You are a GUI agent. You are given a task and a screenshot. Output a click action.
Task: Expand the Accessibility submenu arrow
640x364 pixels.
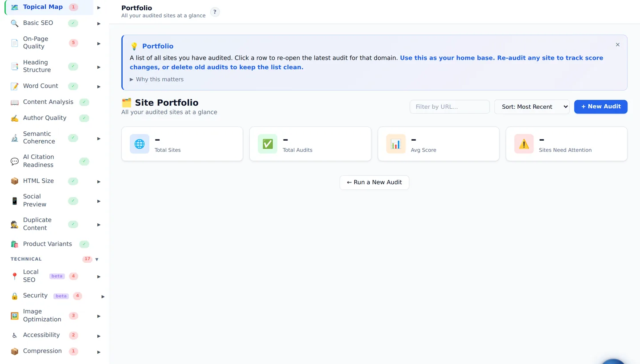point(99,336)
